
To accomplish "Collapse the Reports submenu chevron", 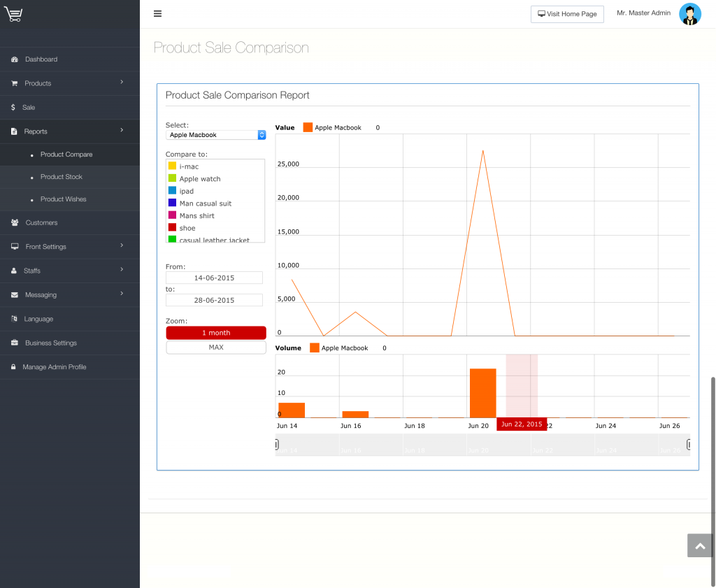I will [122, 130].
